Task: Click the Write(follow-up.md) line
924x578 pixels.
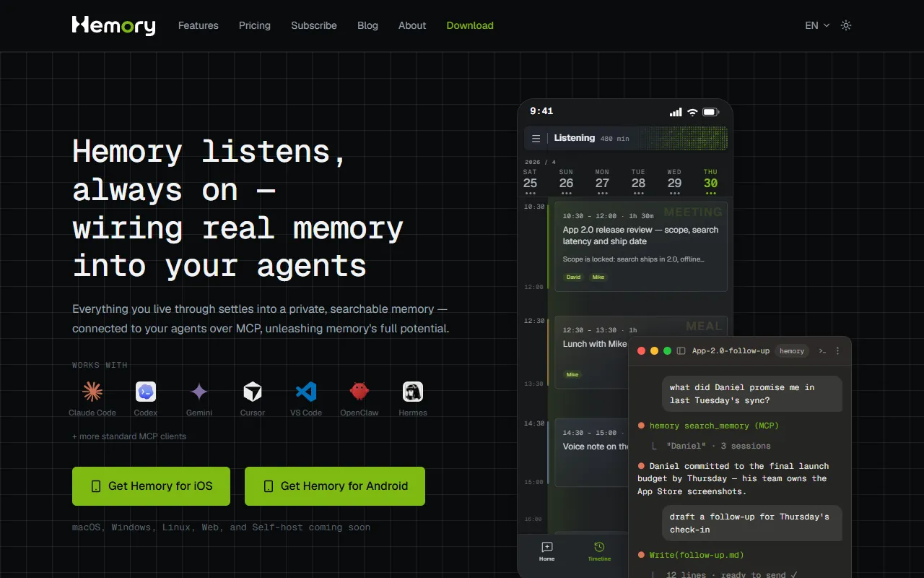Action: tap(691, 555)
